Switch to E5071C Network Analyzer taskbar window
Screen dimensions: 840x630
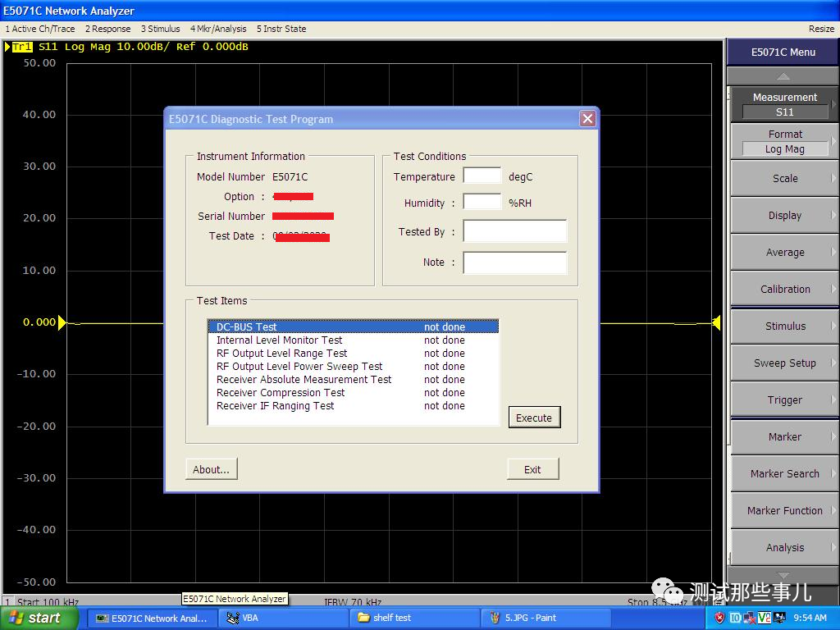pos(152,618)
